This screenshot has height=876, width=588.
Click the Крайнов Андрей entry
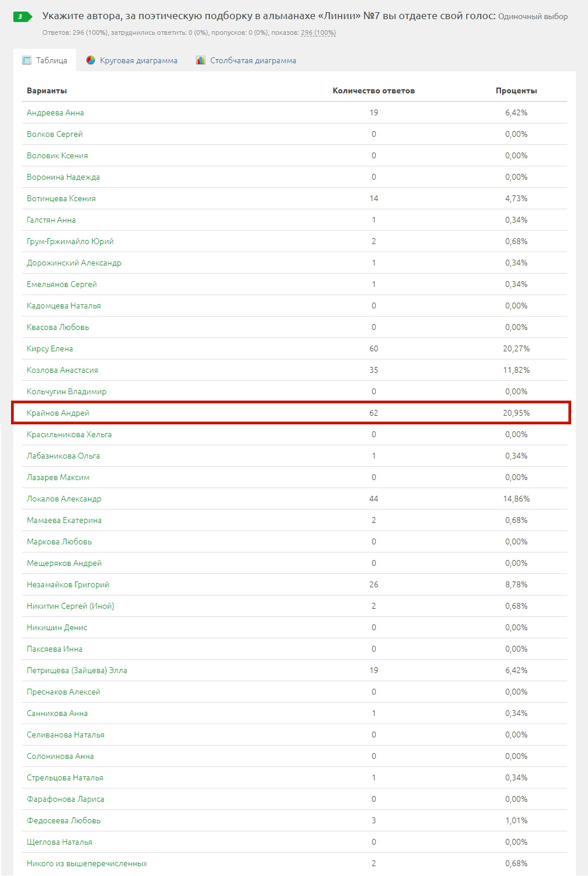(58, 413)
